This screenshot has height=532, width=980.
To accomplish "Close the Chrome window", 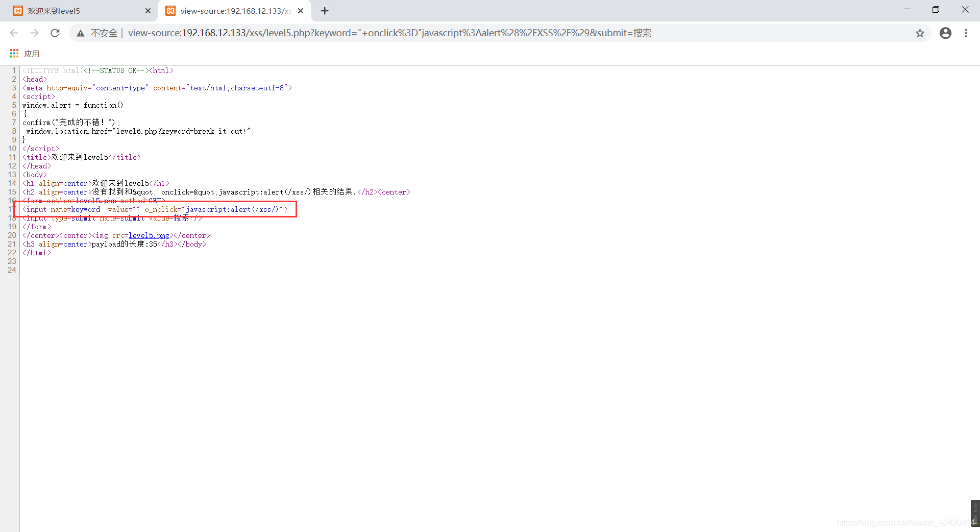I will pos(965,10).
